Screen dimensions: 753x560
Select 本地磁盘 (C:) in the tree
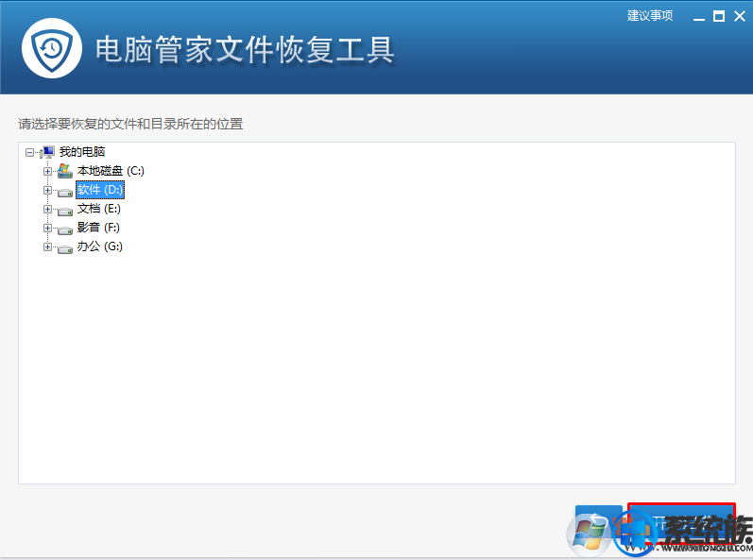tap(111, 171)
